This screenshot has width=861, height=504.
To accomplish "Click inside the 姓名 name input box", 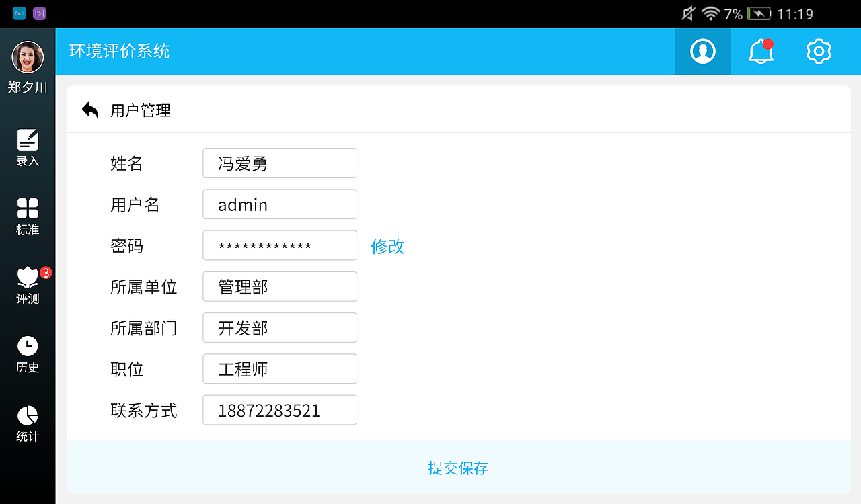I will (x=279, y=163).
